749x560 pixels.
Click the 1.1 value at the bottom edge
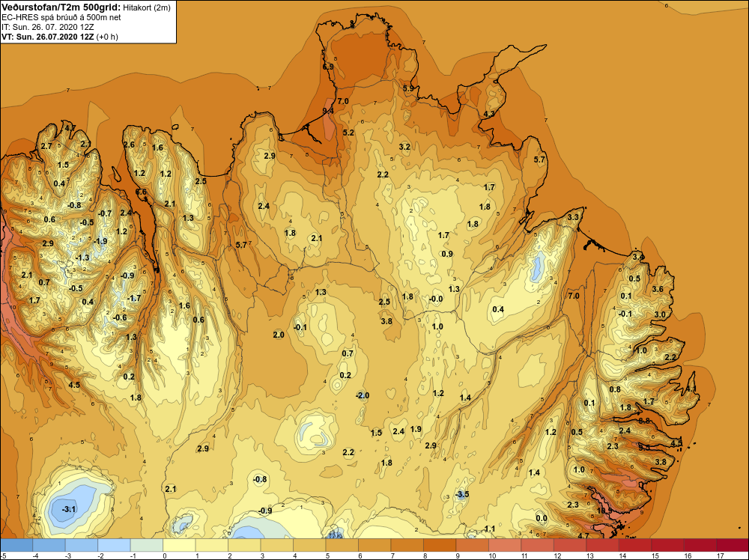tap(490, 529)
